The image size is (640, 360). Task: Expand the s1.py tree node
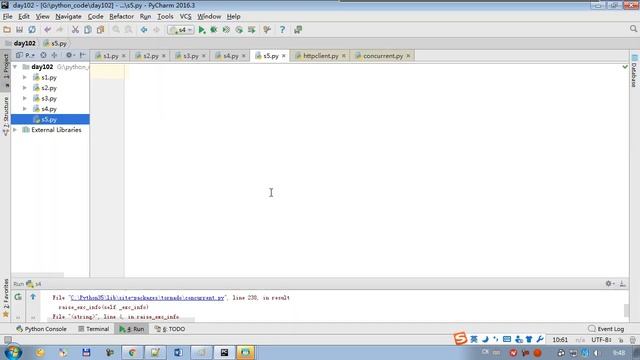tap(25, 77)
